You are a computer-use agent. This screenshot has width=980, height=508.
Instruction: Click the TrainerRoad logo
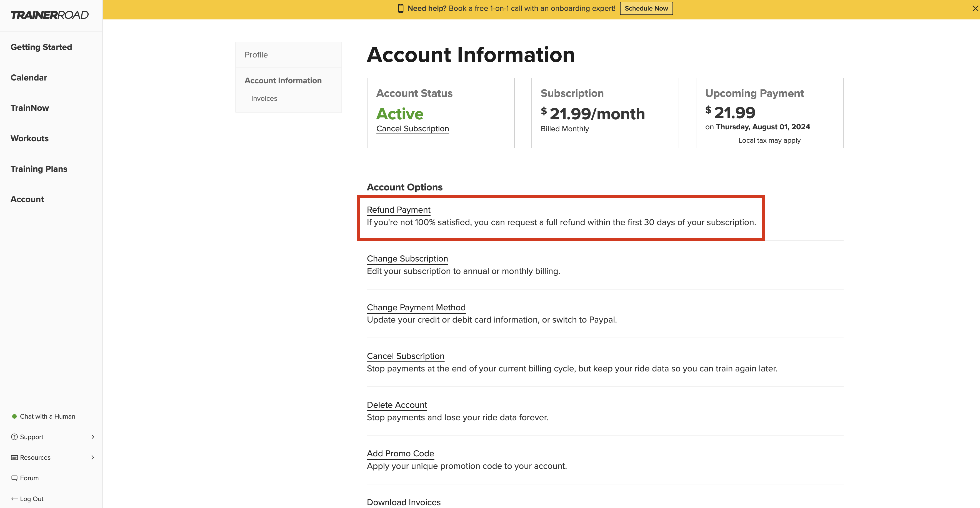49,15
